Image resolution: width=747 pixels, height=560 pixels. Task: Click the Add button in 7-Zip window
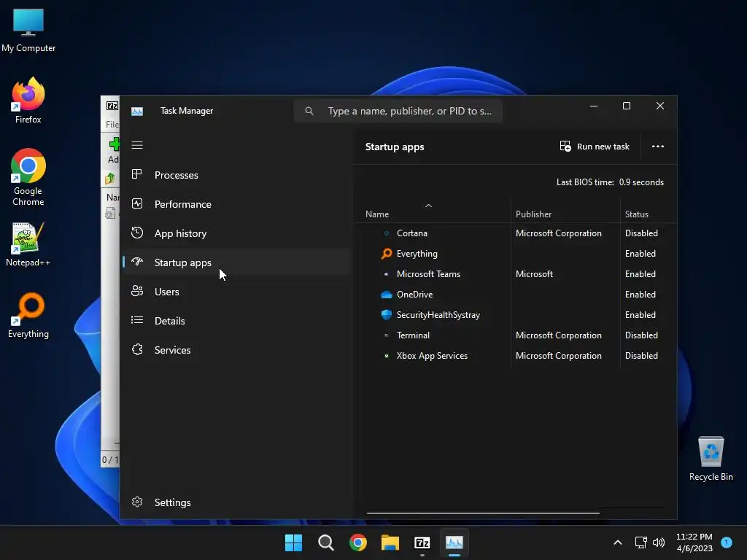click(x=113, y=150)
